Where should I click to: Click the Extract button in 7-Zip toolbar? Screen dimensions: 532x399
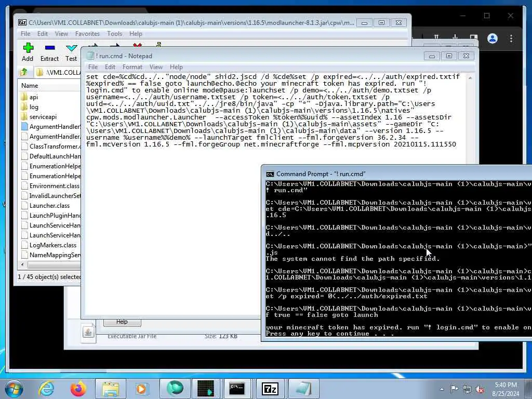49,52
